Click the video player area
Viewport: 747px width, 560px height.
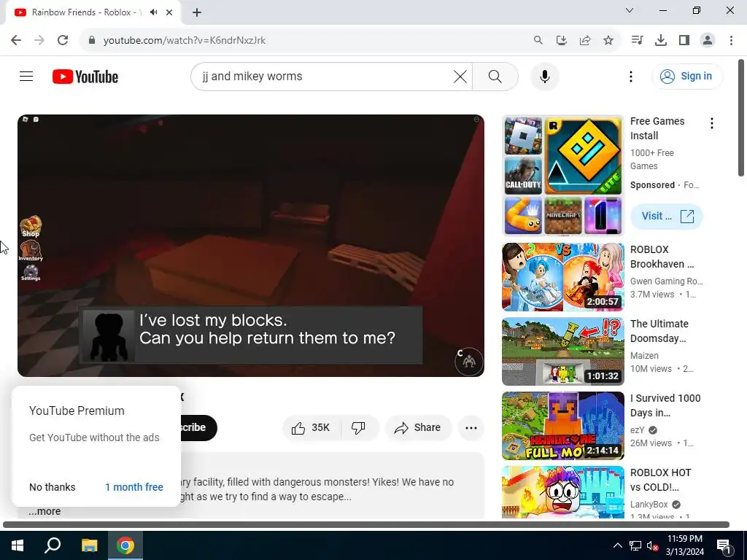251,245
